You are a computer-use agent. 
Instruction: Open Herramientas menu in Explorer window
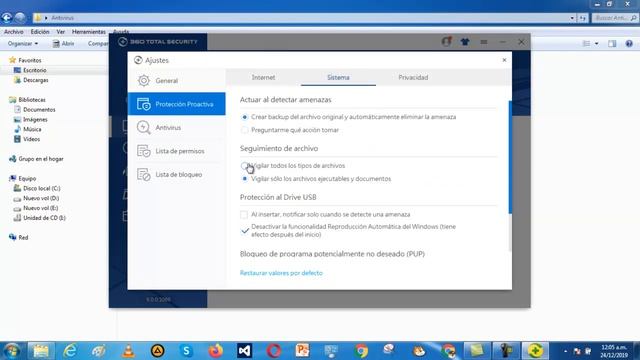coord(89,32)
